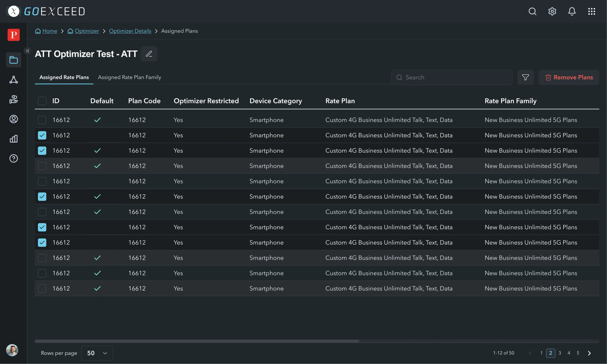The height and width of the screenshot is (364, 607).
Task: Go to the previous page arrow
Action: 530,353
